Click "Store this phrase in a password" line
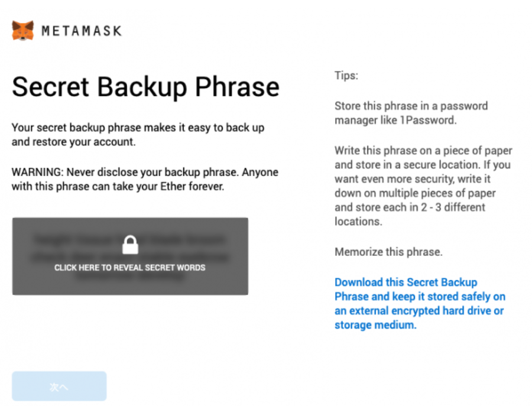 [411, 106]
